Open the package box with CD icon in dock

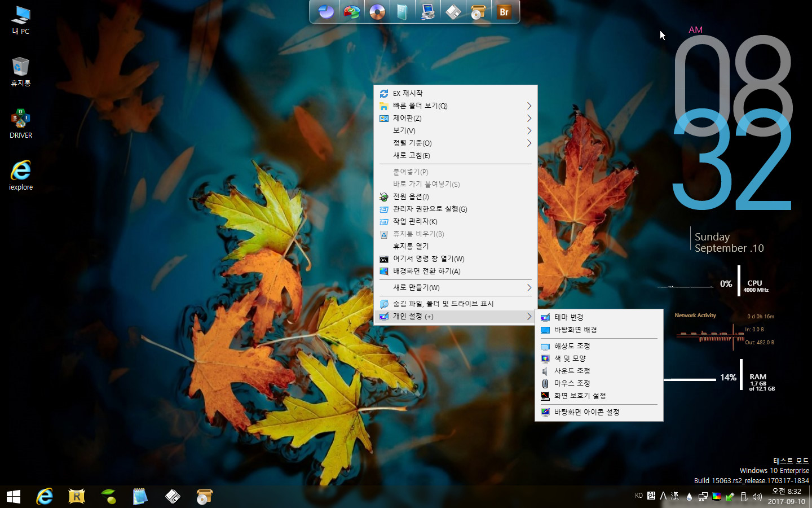click(x=478, y=11)
